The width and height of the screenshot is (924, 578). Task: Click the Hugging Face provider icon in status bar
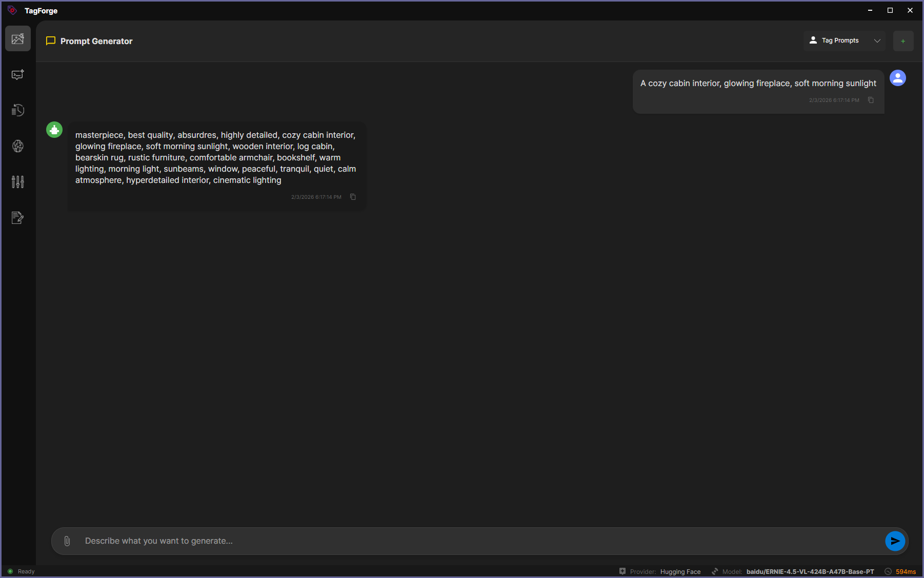(622, 571)
